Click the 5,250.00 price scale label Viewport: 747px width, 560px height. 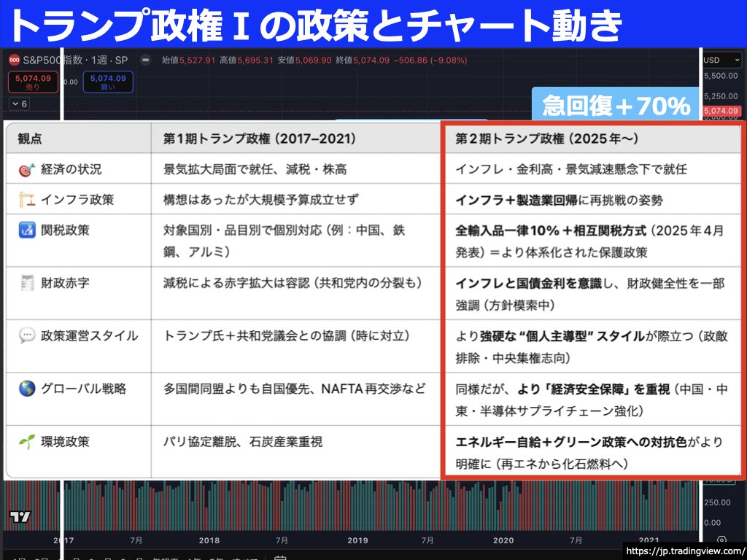[721, 96]
